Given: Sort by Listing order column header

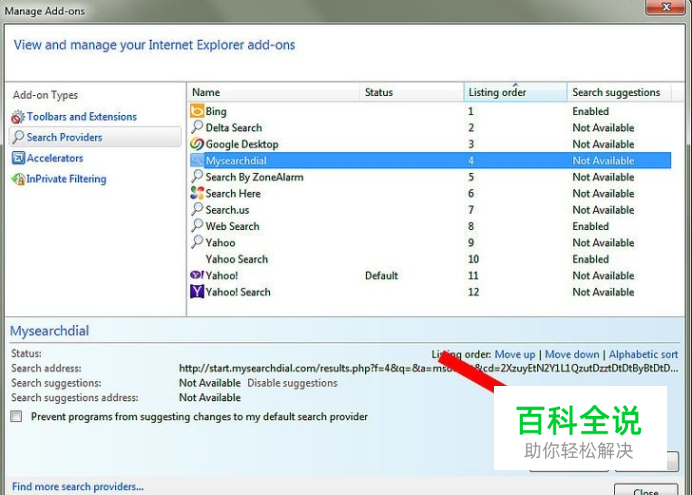Looking at the screenshot, I should pyautogui.click(x=515, y=92).
